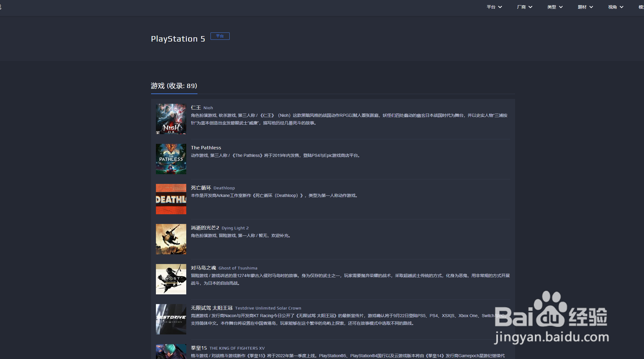The image size is (644, 359).
Task: Click the 模 menu item at far right
Action: (x=641, y=7)
